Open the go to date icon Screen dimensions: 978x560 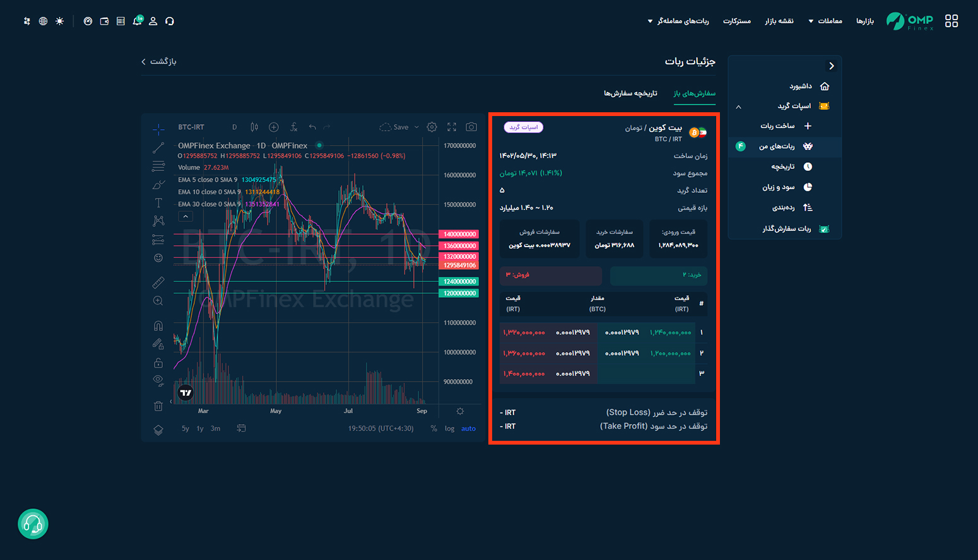241,428
